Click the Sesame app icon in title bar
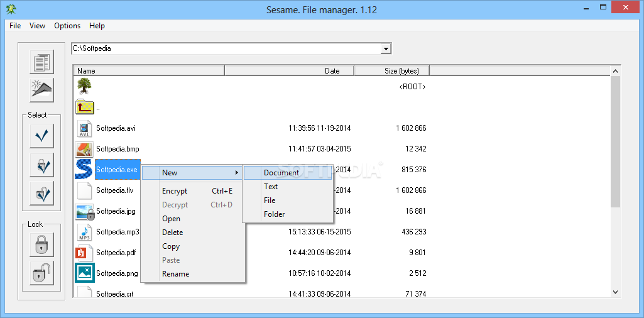The width and height of the screenshot is (644, 318). pos(11,8)
